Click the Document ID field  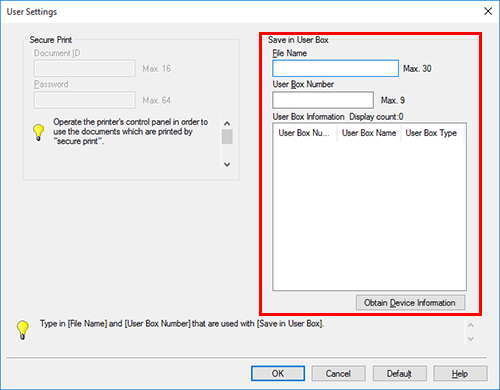pos(84,68)
